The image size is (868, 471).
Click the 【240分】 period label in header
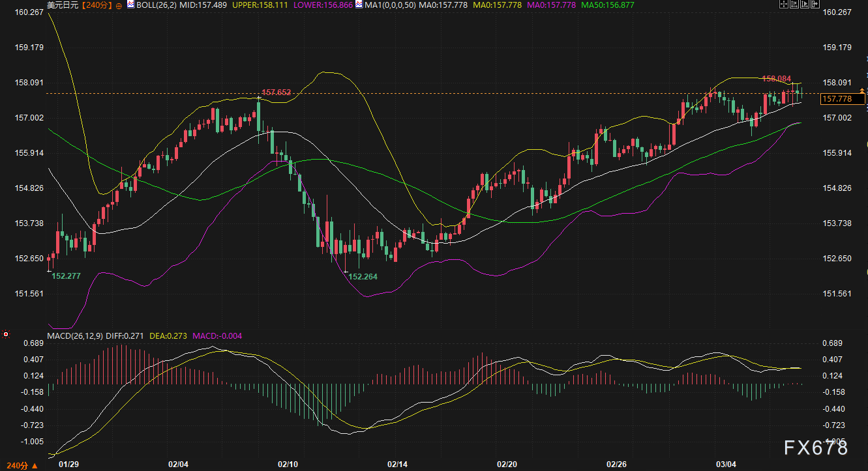coord(96,5)
